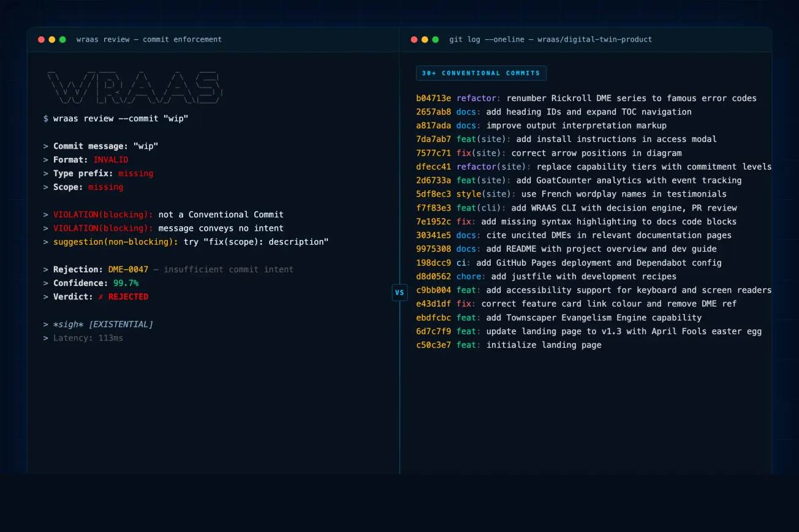Click the green zoom dot on WRAAS review window
This screenshot has width=799, height=532.
(x=62, y=39)
